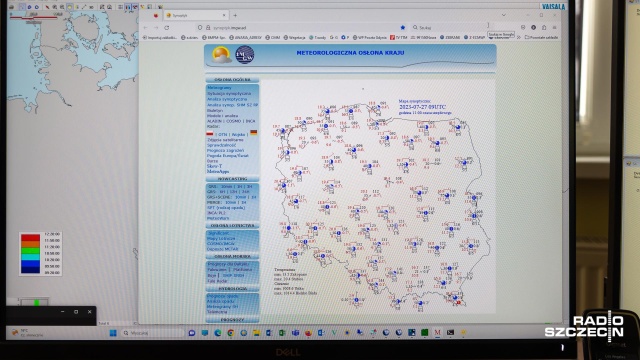The width and height of the screenshot is (640, 360).
Task: Click the cyan legend swatch in Vaisala window
Action: click(31, 257)
